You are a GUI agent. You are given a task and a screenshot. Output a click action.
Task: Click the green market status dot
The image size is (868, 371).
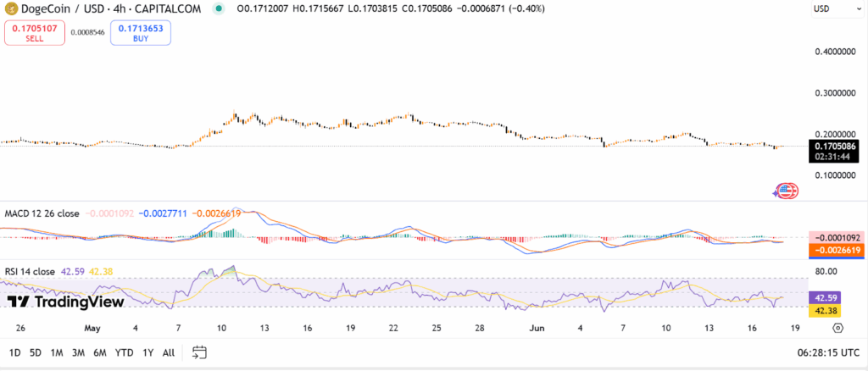point(220,8)
